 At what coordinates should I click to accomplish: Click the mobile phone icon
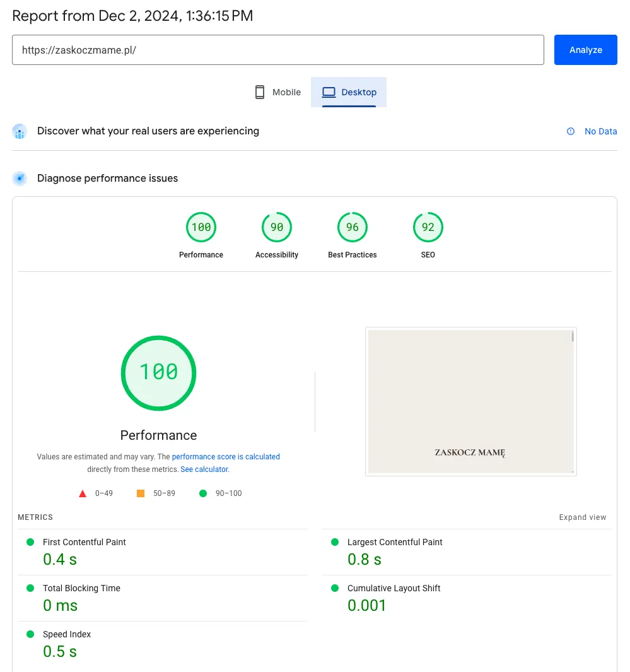pyautogui.click(x=260, y=92)
